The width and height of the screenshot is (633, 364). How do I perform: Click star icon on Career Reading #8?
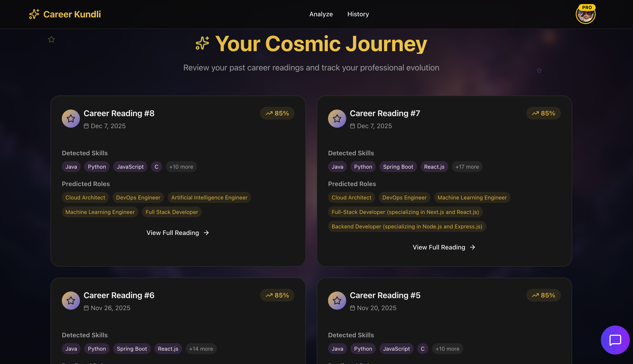coord(71,118)
